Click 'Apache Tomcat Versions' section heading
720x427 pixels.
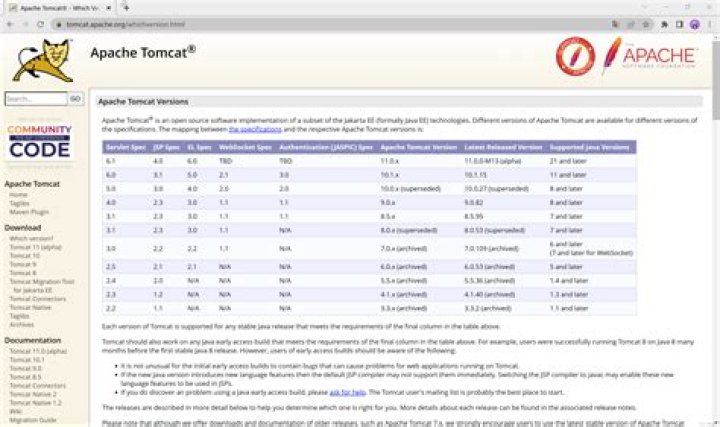143,101
